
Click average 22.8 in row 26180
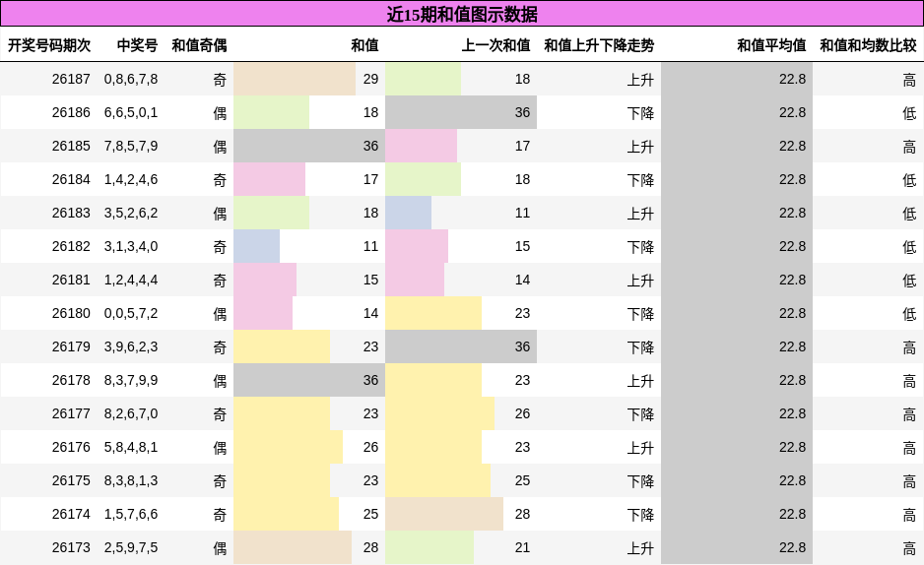[793, 313]
